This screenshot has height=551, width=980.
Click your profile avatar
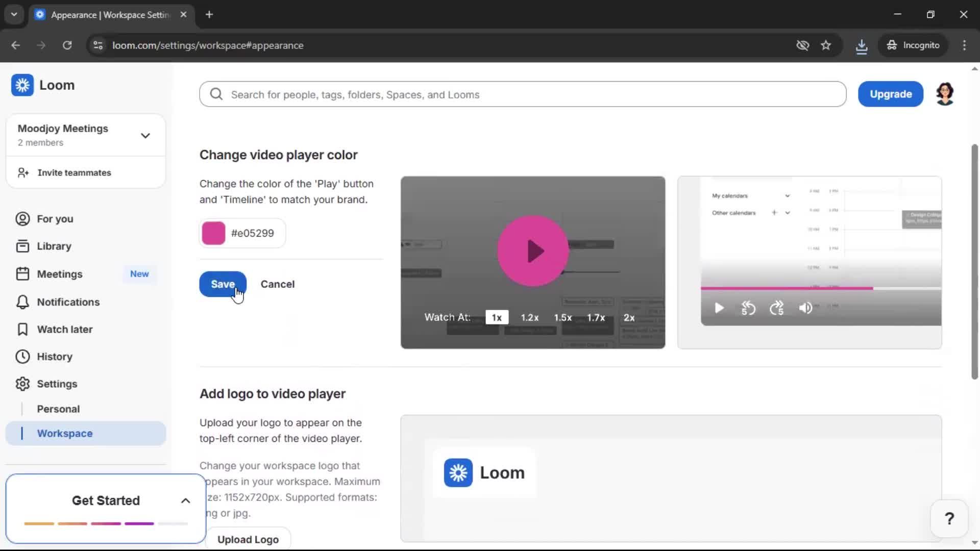945,93
